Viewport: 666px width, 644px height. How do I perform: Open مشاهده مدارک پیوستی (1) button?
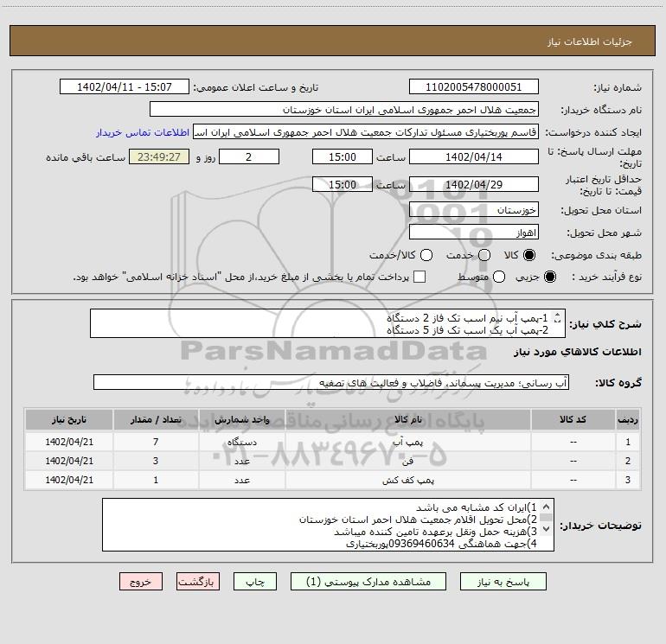pyautogui.click(x=368, y=582)
